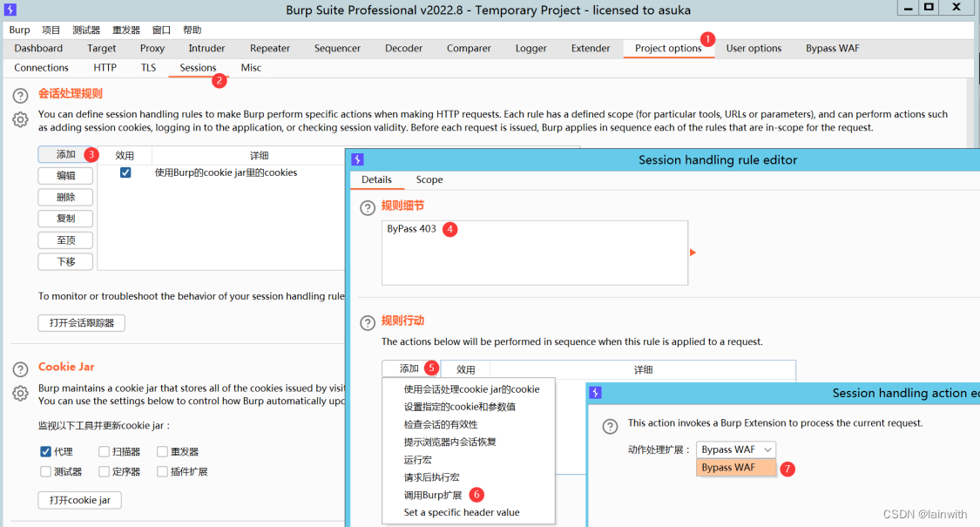Open the 动作处理扩展 Bypass WAF dropdown
The height and width of the screenshot is (527, 980).
tap(735, 449)
